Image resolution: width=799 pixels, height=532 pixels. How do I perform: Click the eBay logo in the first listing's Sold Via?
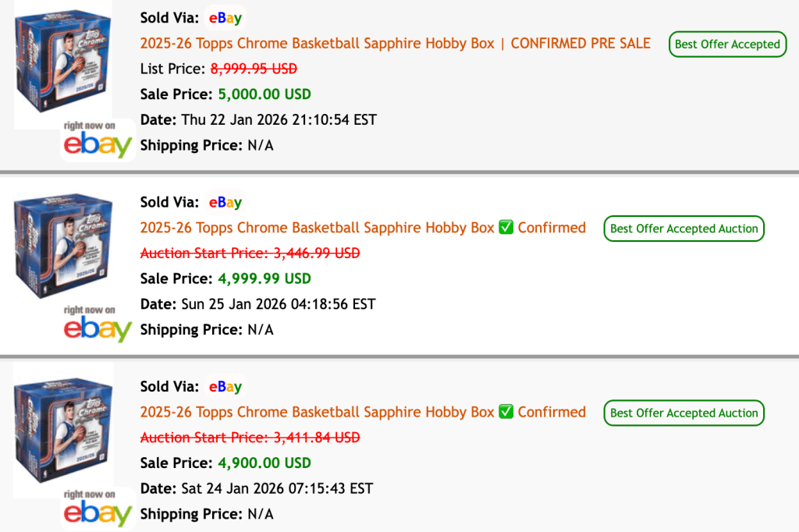(225, 17)
